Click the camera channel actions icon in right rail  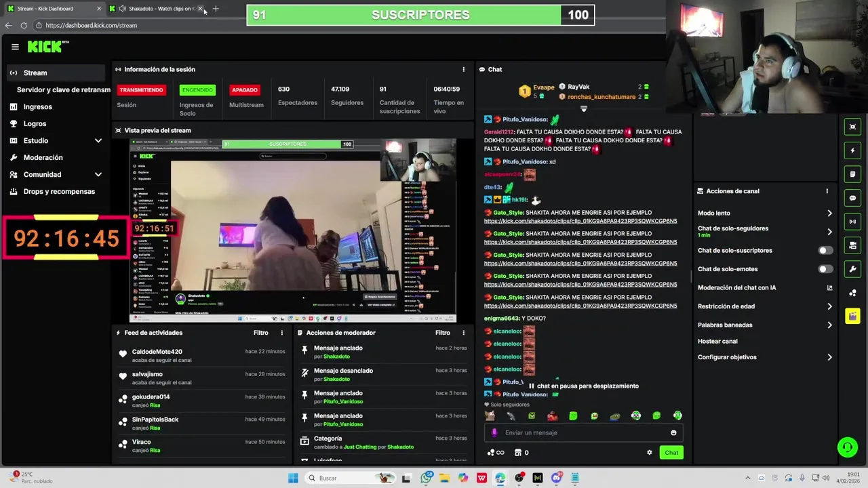pos(852,245)
